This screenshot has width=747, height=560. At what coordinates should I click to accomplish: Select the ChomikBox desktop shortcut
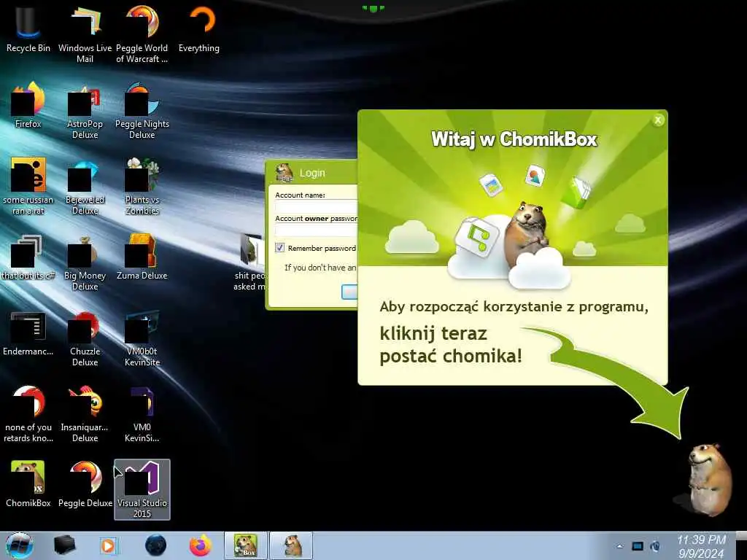28,484
